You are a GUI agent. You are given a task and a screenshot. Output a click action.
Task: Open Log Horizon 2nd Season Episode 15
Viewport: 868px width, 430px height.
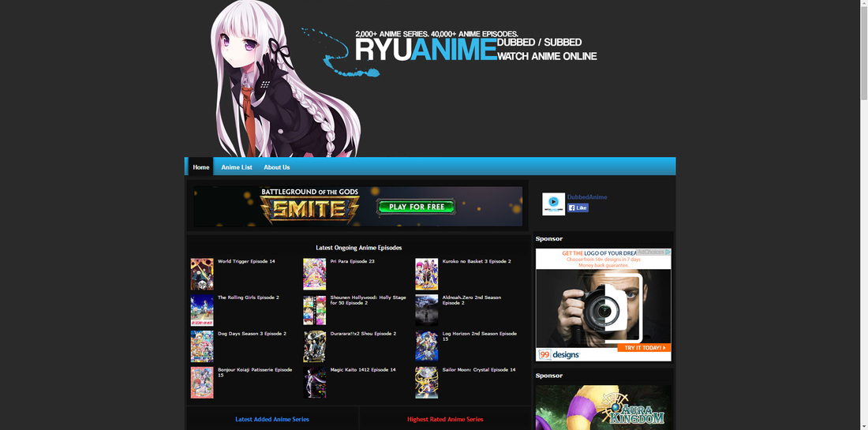[480, 336]
